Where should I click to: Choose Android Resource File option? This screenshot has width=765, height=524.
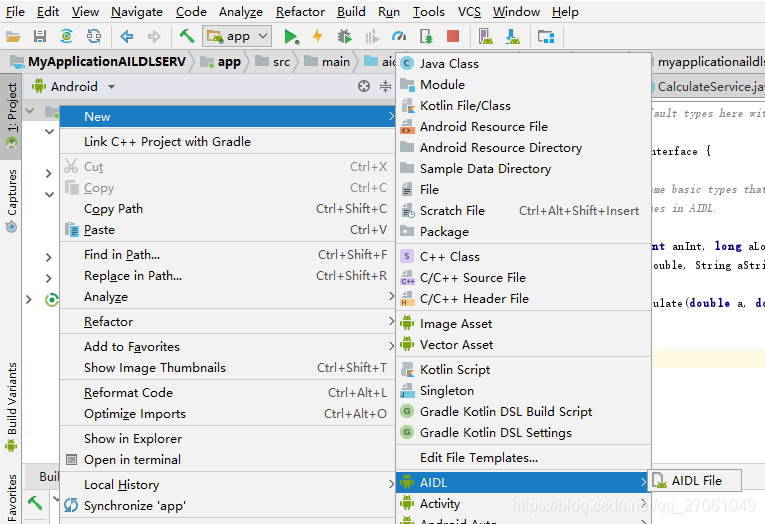click(523, 126)
